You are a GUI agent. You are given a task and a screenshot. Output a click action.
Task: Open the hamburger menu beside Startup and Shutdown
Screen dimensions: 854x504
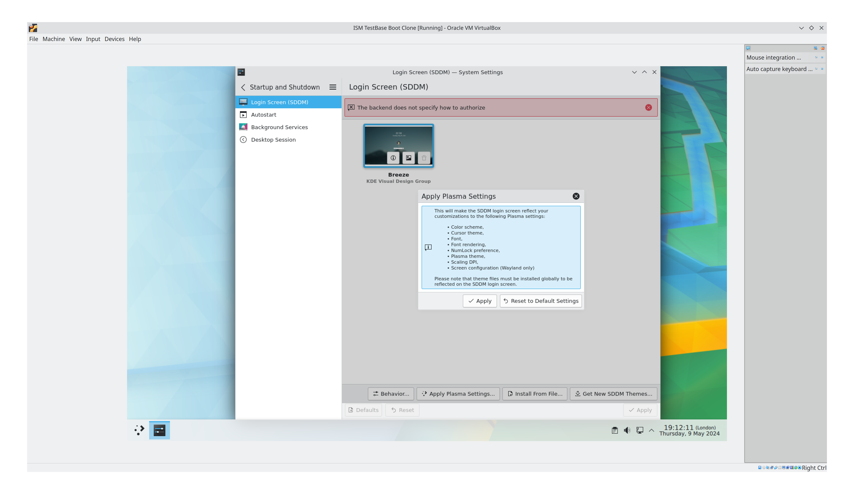(332, 87)
